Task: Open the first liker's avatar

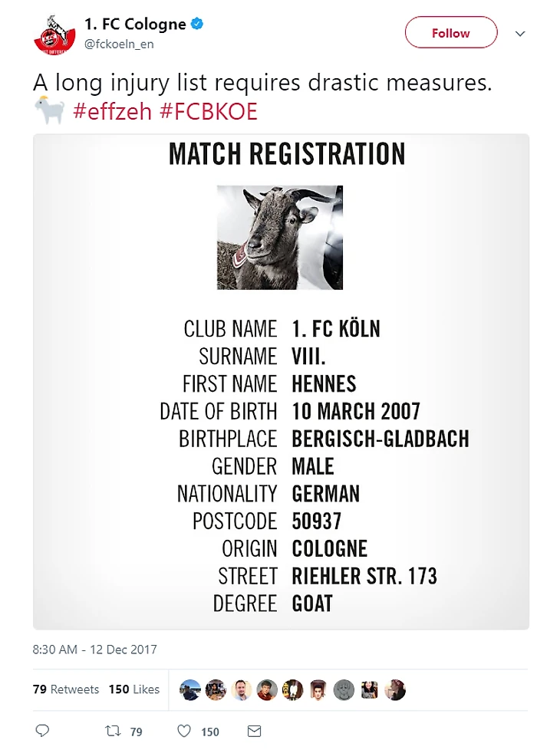Action: pos(191,689)
